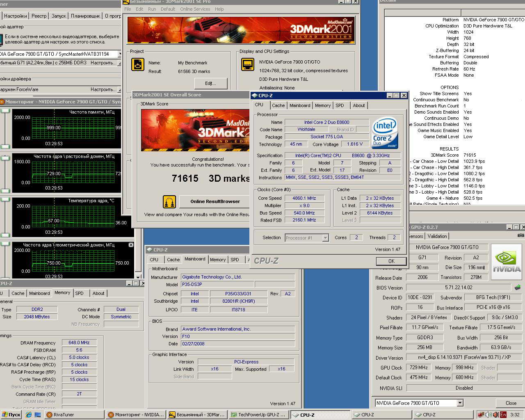Viewport: 525px width, 420px height.
Task: Open the Default menu in 3DMark2001
Action: point(168,9)
